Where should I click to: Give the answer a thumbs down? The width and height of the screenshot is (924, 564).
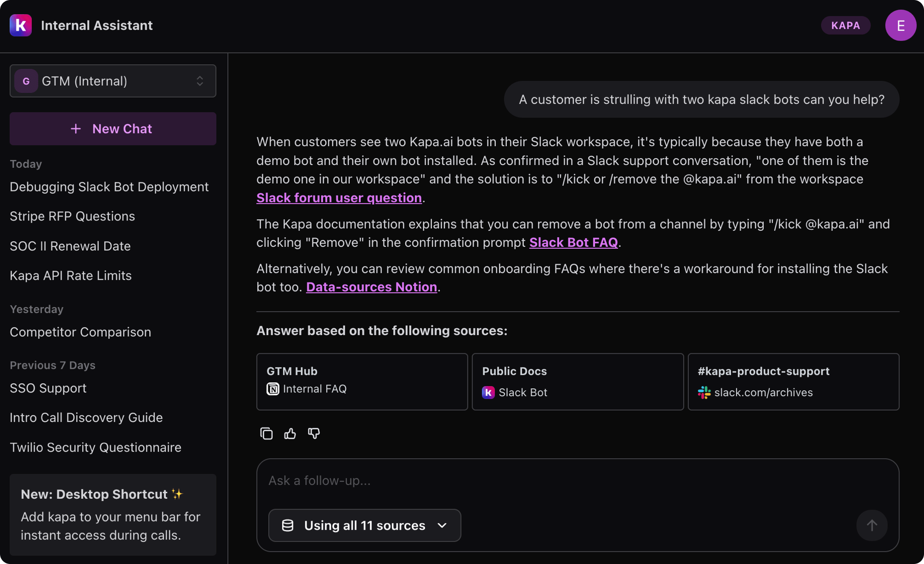point(314,433)
